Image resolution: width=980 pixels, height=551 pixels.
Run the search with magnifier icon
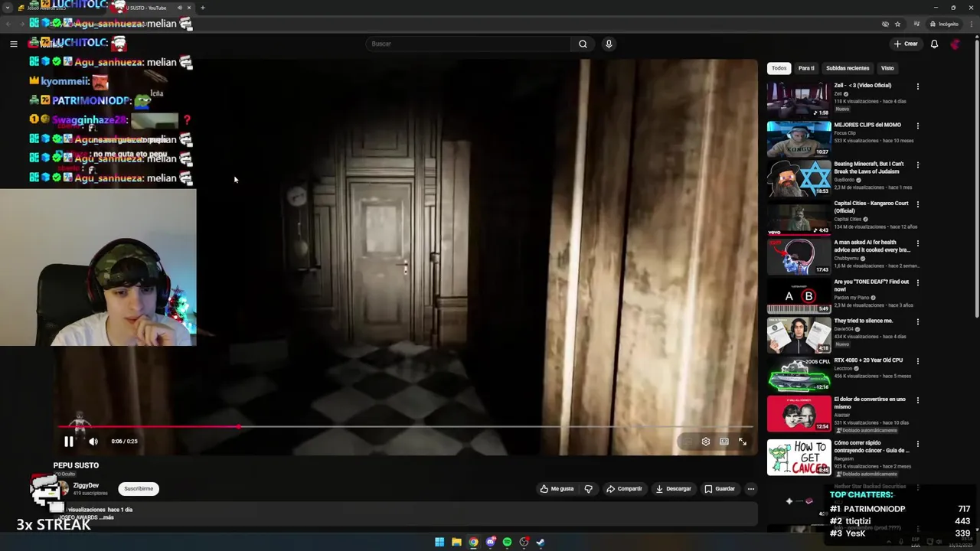coord(583,44)
